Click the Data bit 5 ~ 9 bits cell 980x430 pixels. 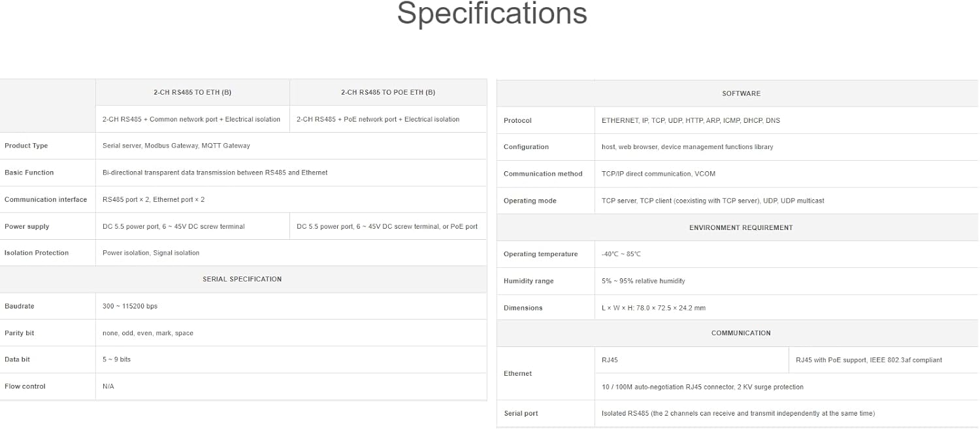(291, 359)
